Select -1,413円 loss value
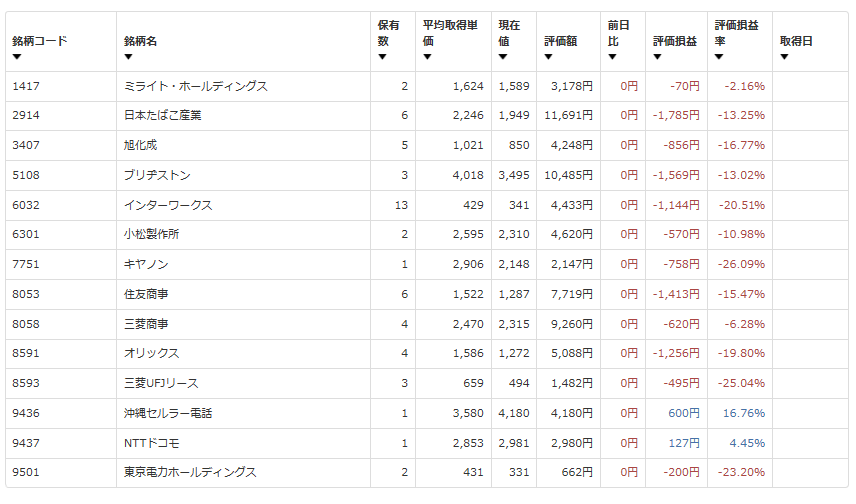856x504 pixels. pos(676,294)
